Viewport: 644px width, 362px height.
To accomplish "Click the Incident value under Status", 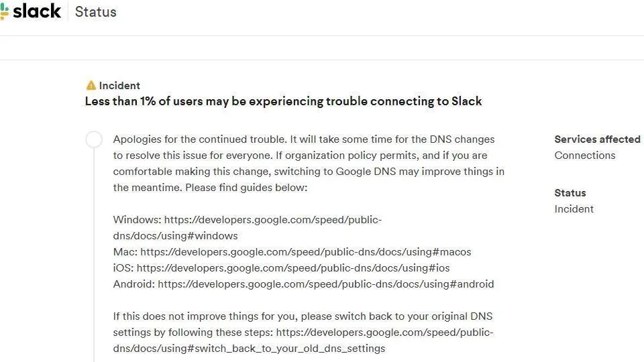I will pyautogui.click(x=574, y=209).
